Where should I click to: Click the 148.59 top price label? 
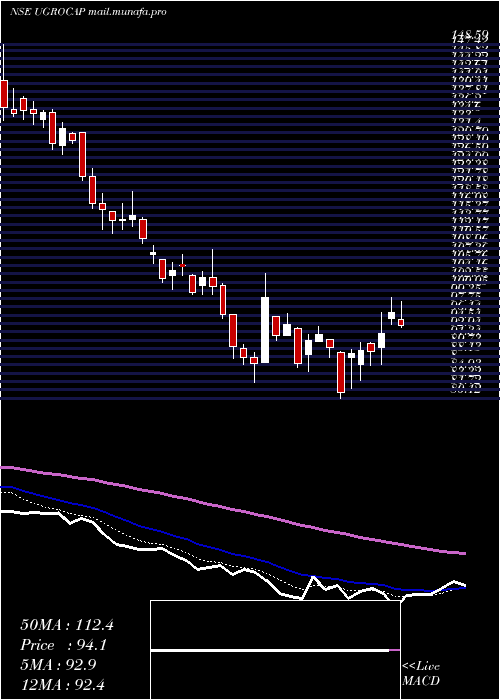[x=469, y=33]
